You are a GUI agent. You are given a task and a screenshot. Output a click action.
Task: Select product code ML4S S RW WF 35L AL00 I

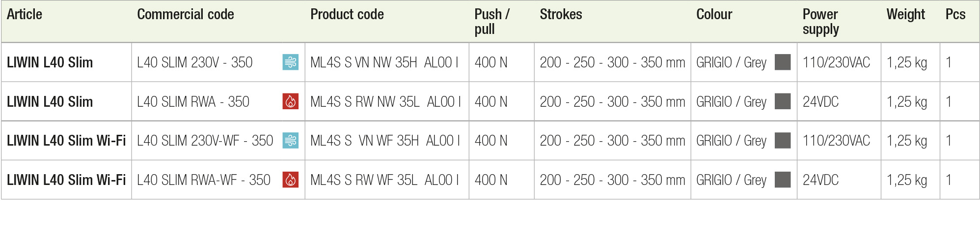click(384, 180)
